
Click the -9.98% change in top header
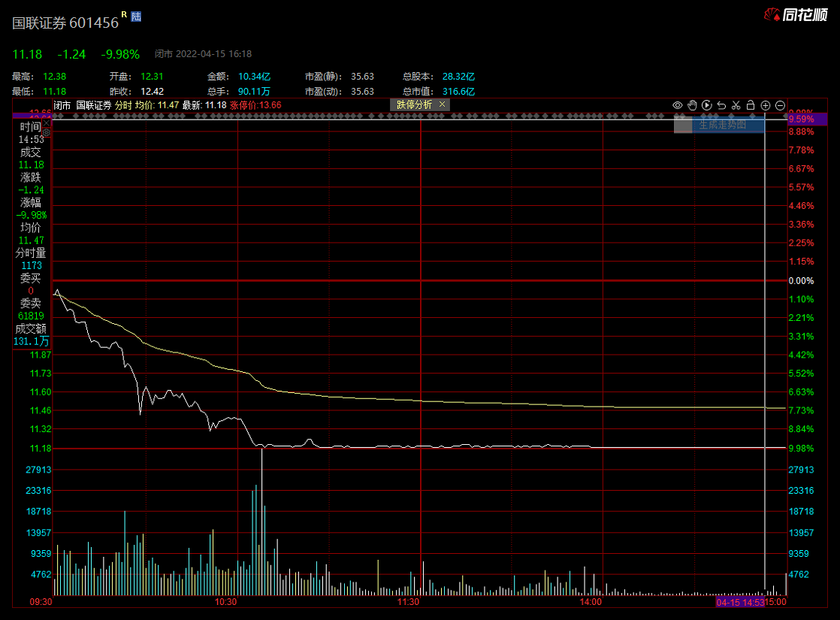[x=120, y=54]
